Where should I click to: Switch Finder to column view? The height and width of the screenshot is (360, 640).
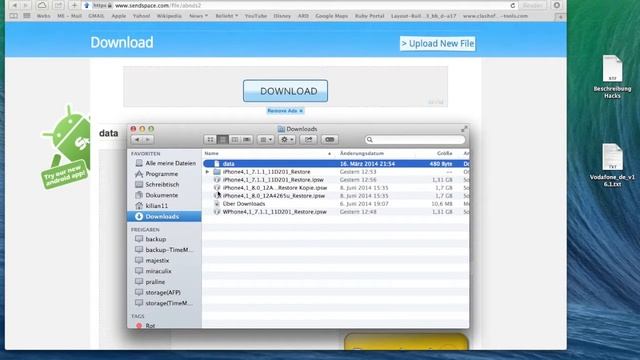tap(235, 140)
